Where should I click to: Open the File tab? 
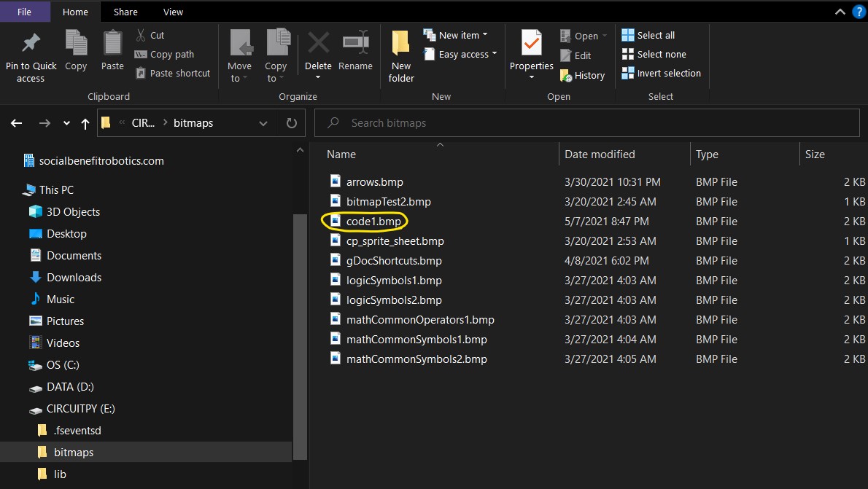[24, 12]
